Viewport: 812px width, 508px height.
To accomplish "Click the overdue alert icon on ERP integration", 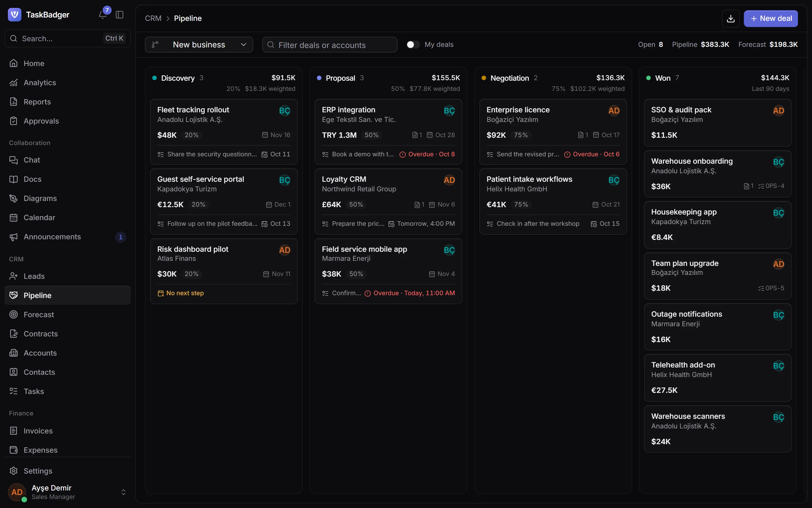I will 402,155.
